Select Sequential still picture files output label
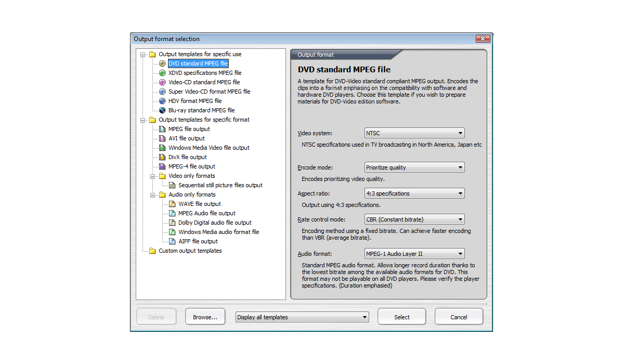This screenshot has width=624, height=364. 220,185
